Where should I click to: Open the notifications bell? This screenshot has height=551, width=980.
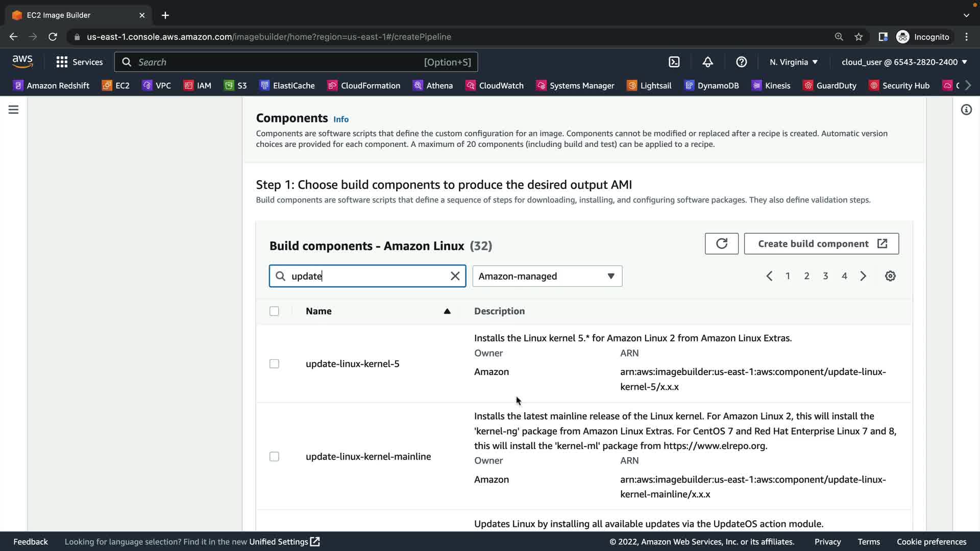(x=707, y=62)
